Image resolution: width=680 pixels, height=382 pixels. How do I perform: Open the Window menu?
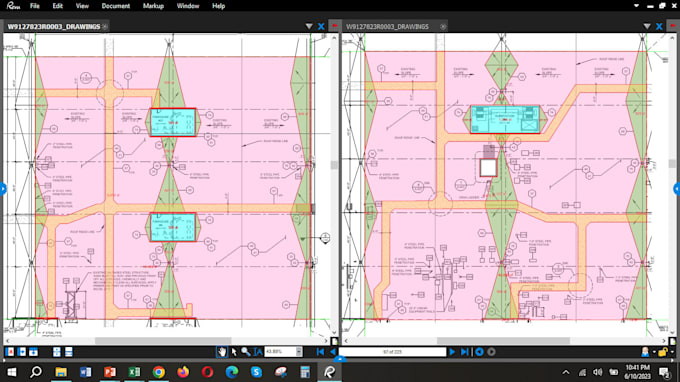pyautogui.click(x=188, y=6)
